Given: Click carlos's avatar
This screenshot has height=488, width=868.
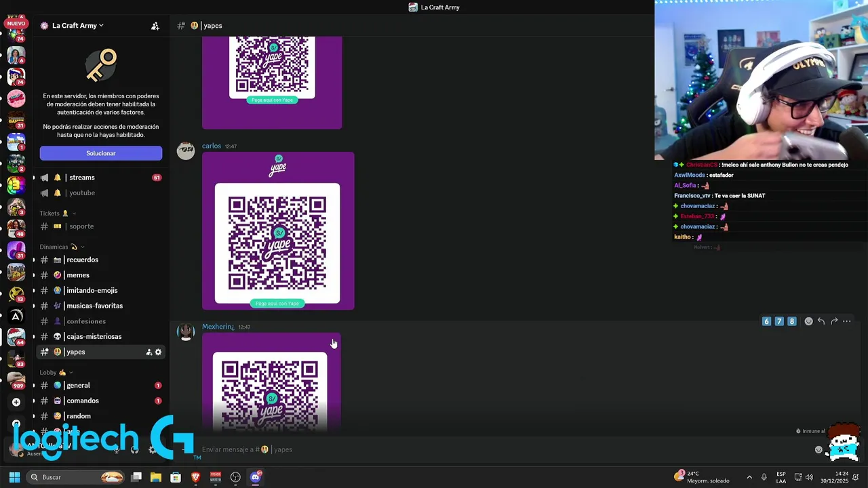Looking at the screenshot, I should pos(186,151).
